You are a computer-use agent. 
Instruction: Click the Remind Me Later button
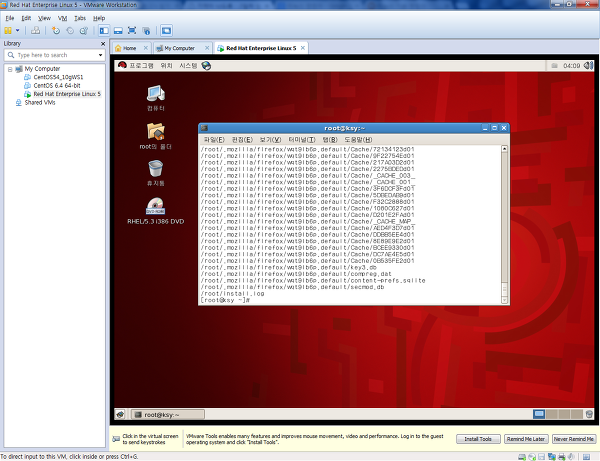[x=526, y=439]
